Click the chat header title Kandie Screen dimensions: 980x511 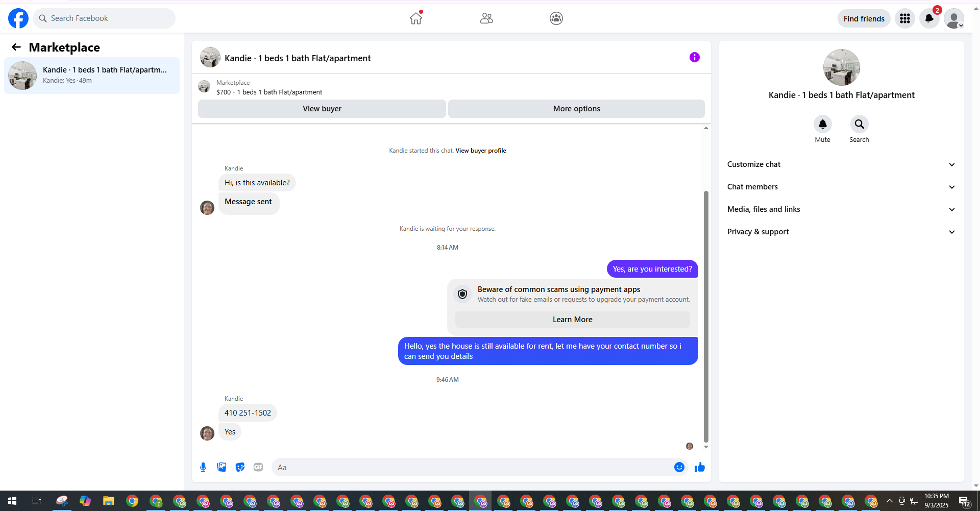(x=298, y=58)
